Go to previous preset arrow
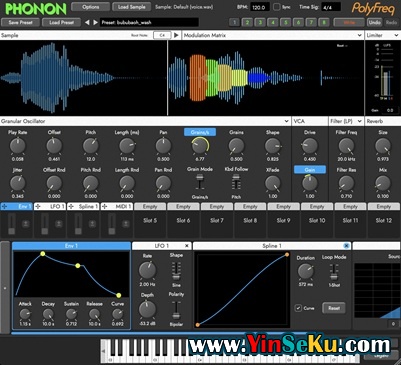The image size is (401, 365). (87, 22)
